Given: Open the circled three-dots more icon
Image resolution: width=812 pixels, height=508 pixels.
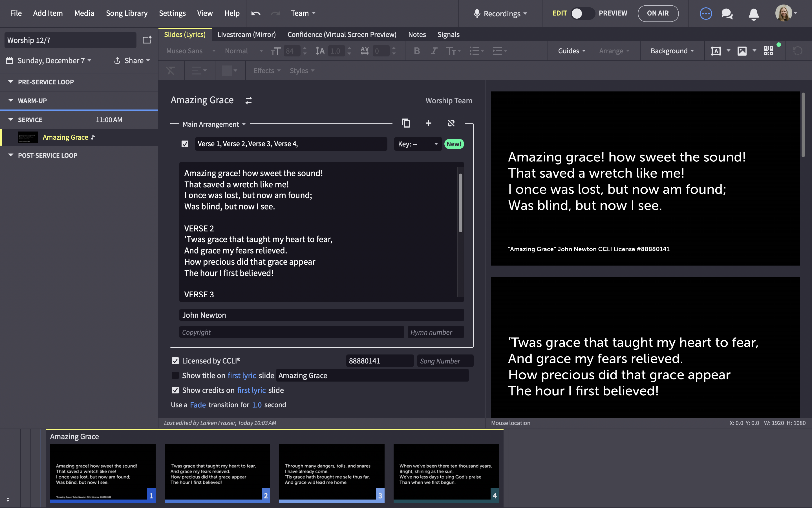Looking at the screenshot, I should click(706, 14).
